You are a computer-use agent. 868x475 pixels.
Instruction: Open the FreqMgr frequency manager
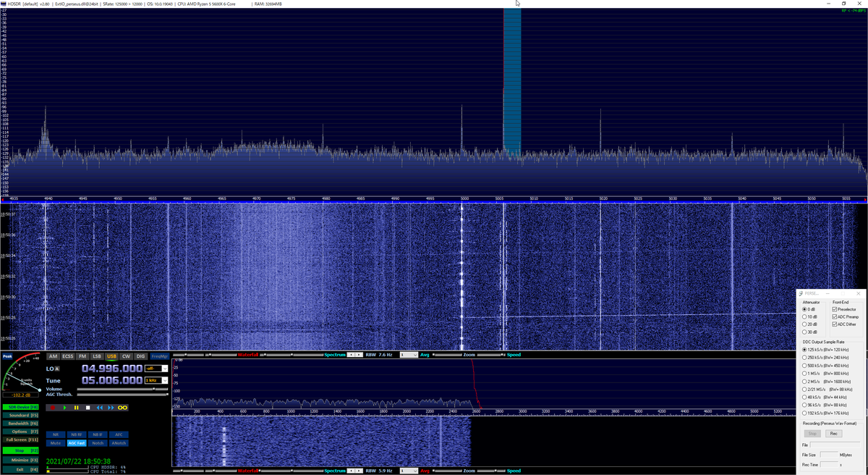[x=160, y=356]
